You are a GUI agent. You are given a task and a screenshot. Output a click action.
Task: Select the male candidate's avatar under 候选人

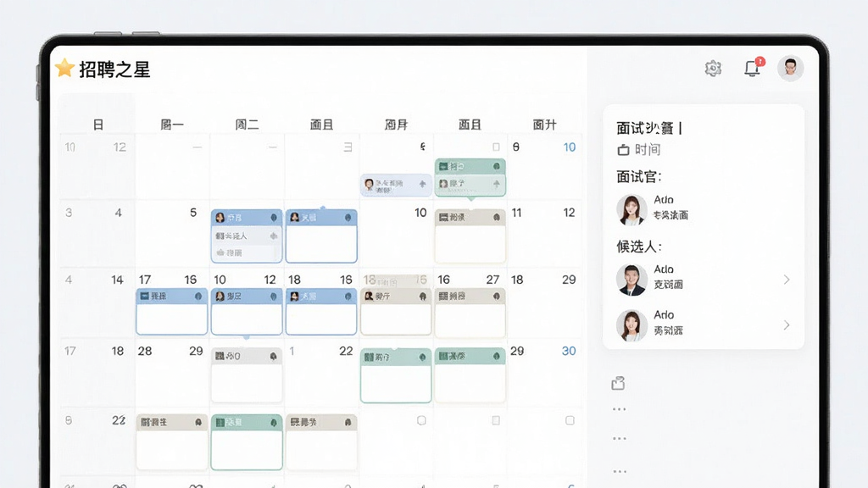pyautogui.click(x=632, y=280)
